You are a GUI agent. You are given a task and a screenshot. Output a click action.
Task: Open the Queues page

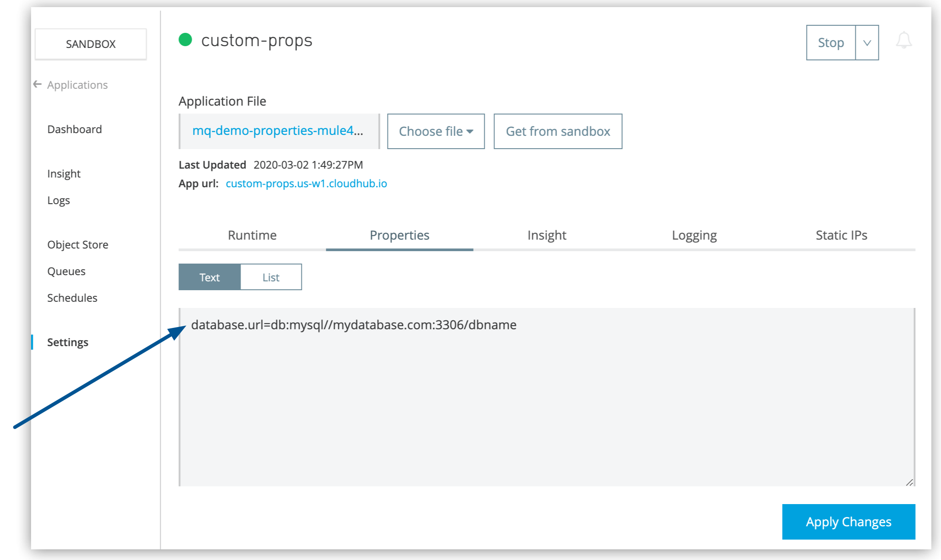[66, 271]
